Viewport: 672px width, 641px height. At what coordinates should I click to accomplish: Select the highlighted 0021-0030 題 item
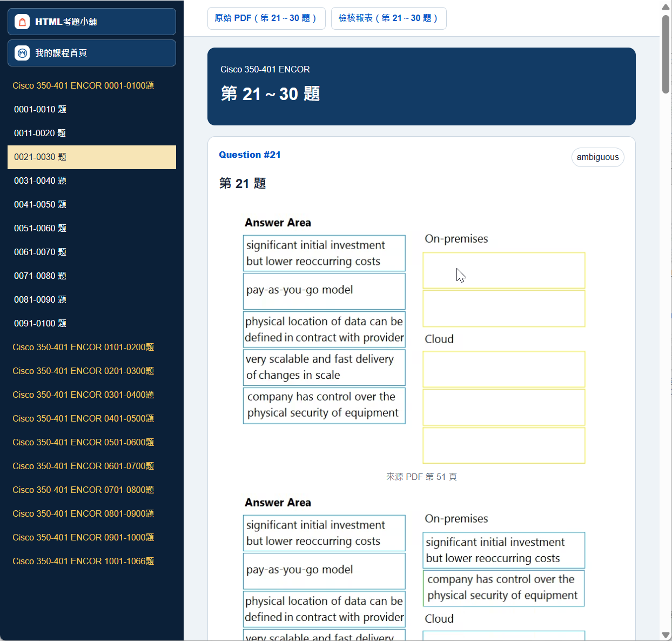(92, 157)
